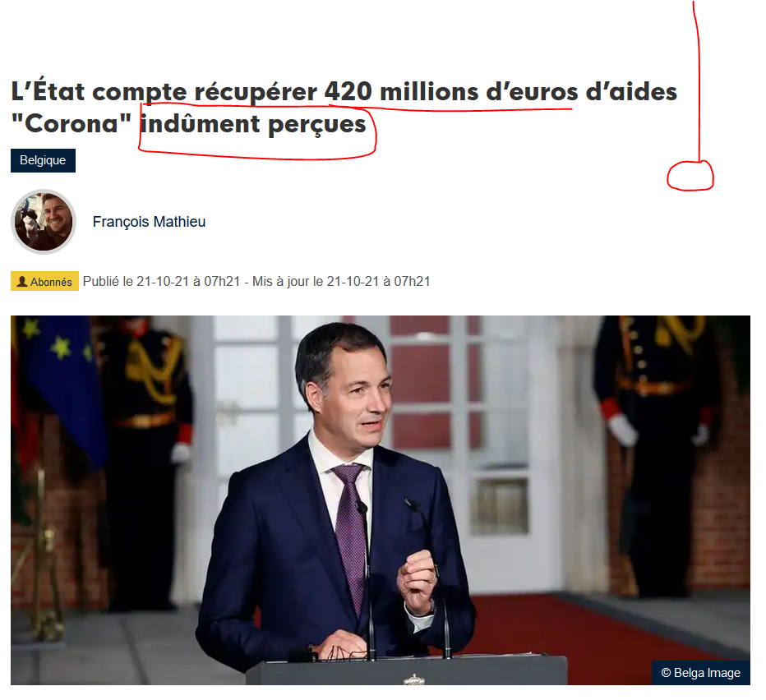This screenshot has width=766, height=700.
Task: Click the article headline starting "L'État compte"
Action: coord(344,108)
